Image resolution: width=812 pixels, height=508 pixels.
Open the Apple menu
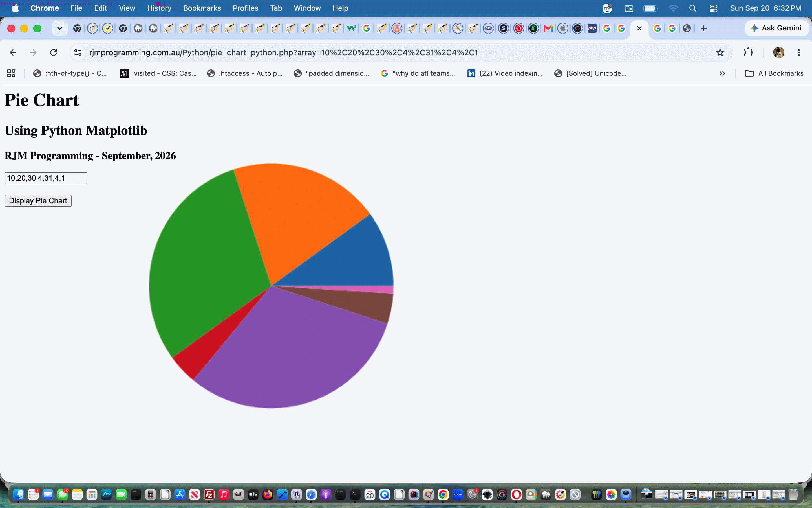[x=15, y=8]
